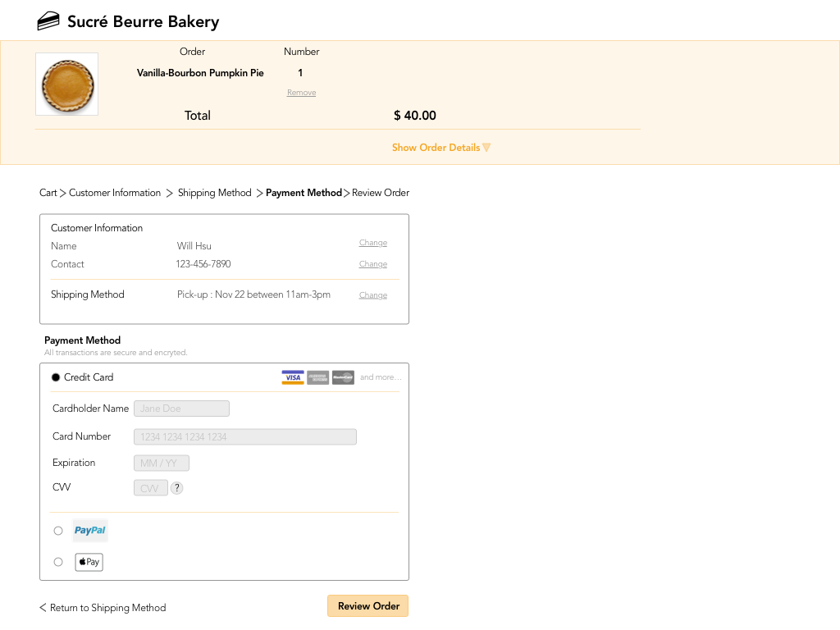This screenshot has height=630, width=840.
Task: Click the CVV help question mark icon
Action: 177,488
